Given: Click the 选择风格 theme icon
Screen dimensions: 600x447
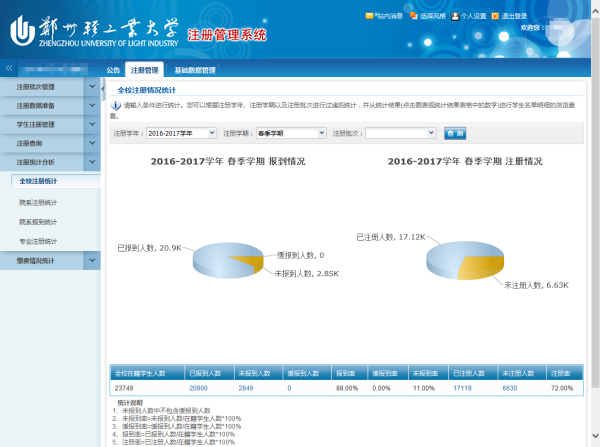Looking at the screenshot, I should tap(413, 16).
